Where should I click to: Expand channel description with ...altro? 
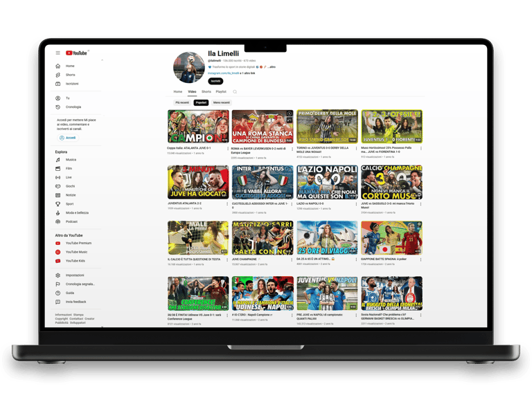[x=272, y=67]
